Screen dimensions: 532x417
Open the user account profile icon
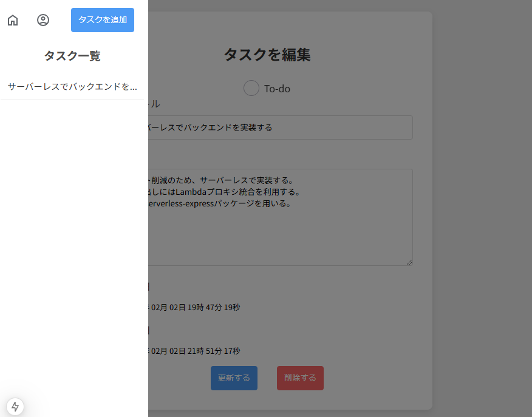pyautogui.click(x=43, y=20)
